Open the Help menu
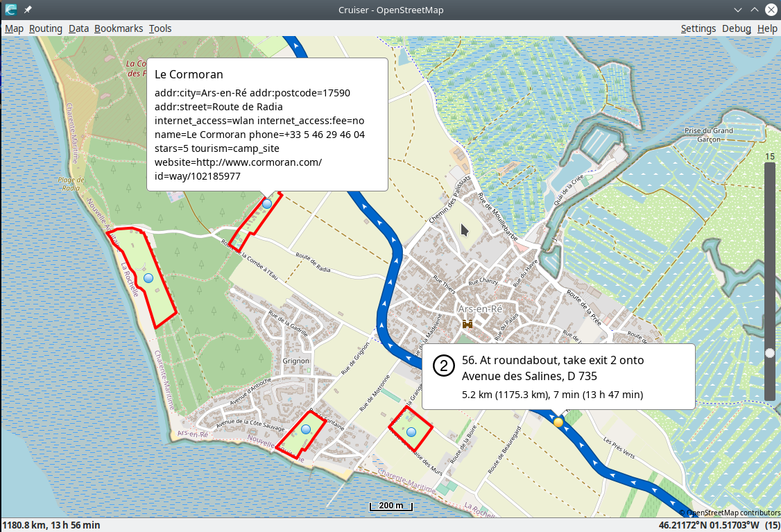Screen dimensions: 781x532 click(x=767, y=28)
